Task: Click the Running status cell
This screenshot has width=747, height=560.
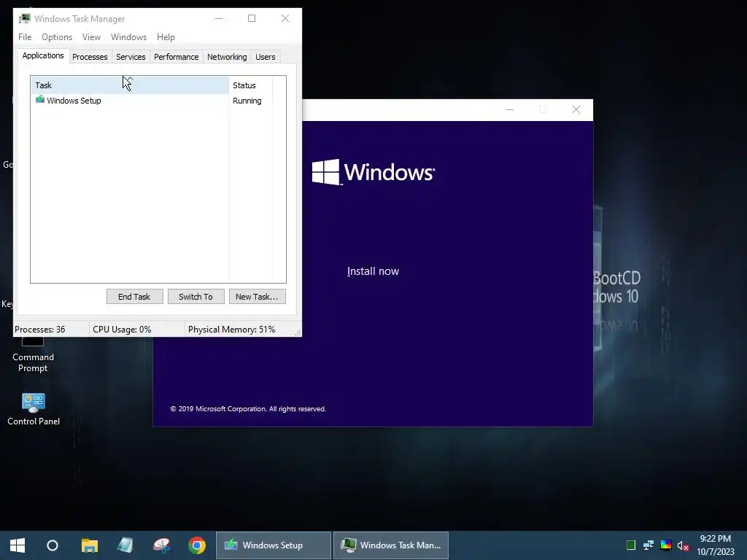Action: pos(247,101)
